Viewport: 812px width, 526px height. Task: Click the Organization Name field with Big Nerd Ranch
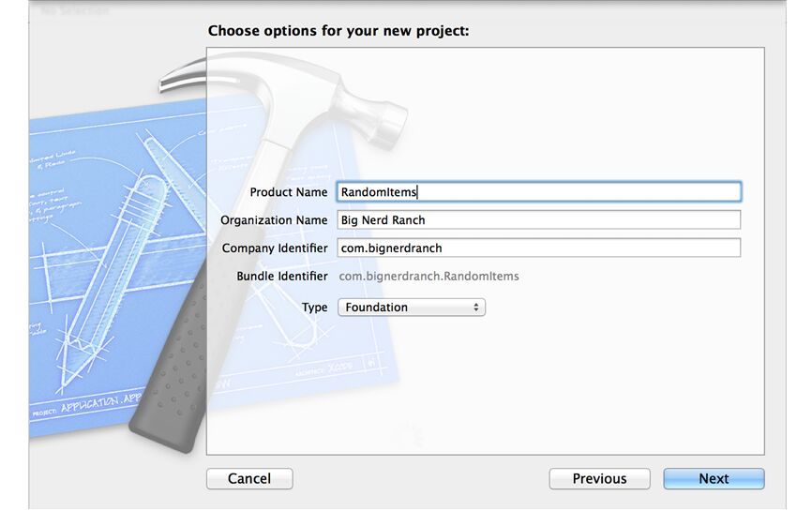(538, 220)
